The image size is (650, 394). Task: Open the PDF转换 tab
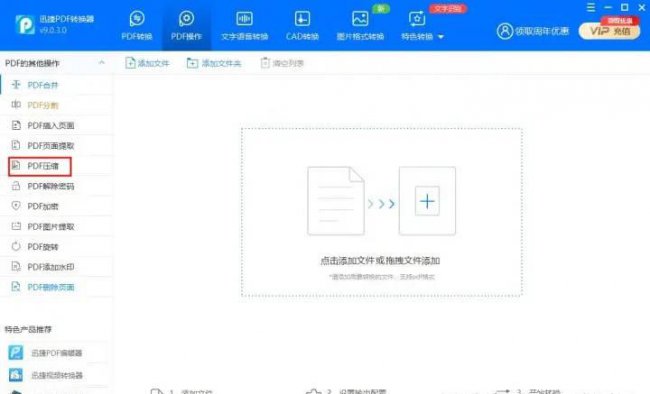137,26
